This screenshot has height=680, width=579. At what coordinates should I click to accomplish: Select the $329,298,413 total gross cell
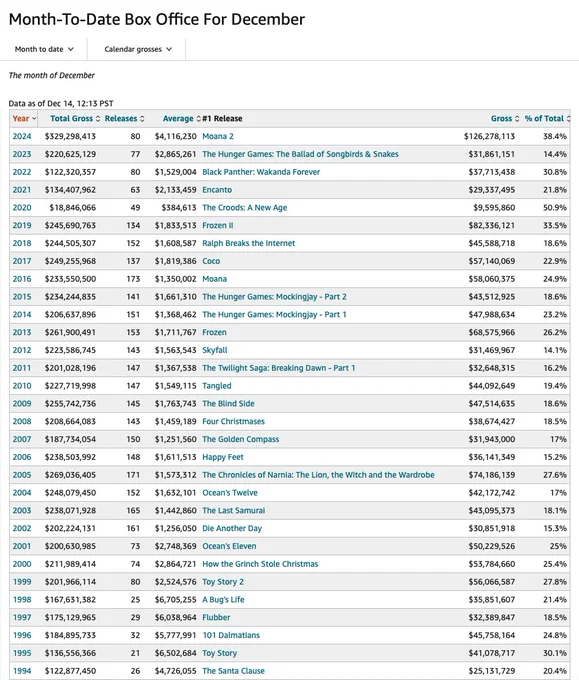tap(70, 136)
